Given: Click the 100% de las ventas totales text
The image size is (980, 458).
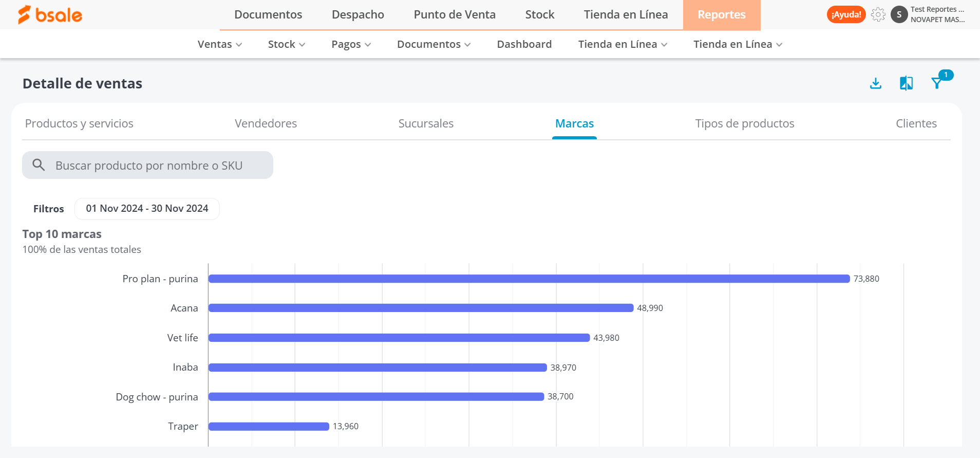Looking at the screenshot, I should (x=82, y=249).
